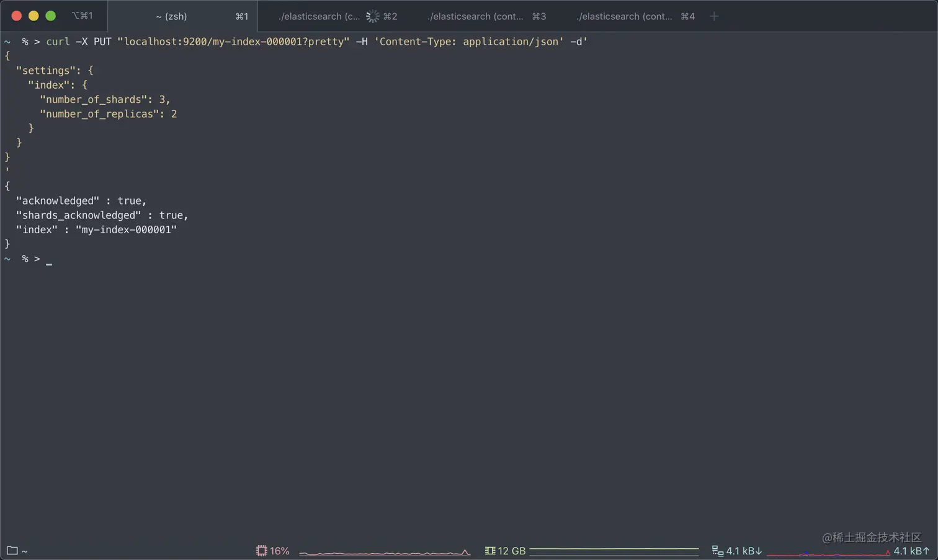Viewport: 938px width, 560px height.
Task: Click the loading spinner icon on tab ⌘2
Action: point(372,16)
